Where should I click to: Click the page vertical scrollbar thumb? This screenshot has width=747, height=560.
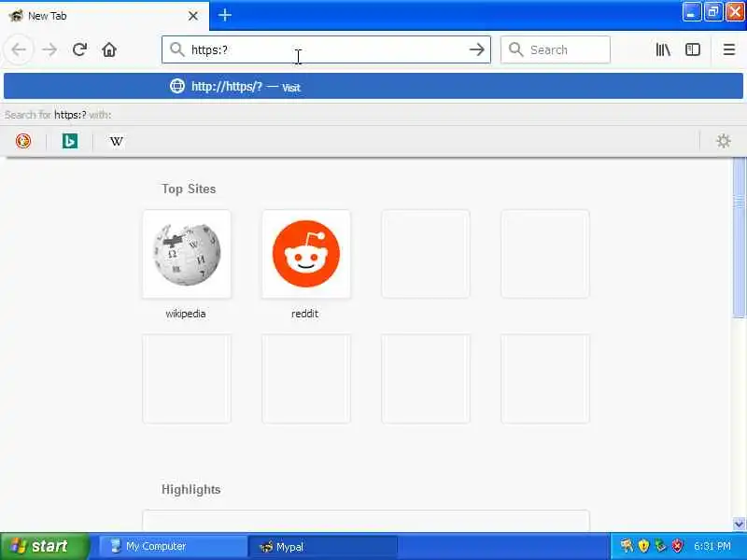[739, 238]
